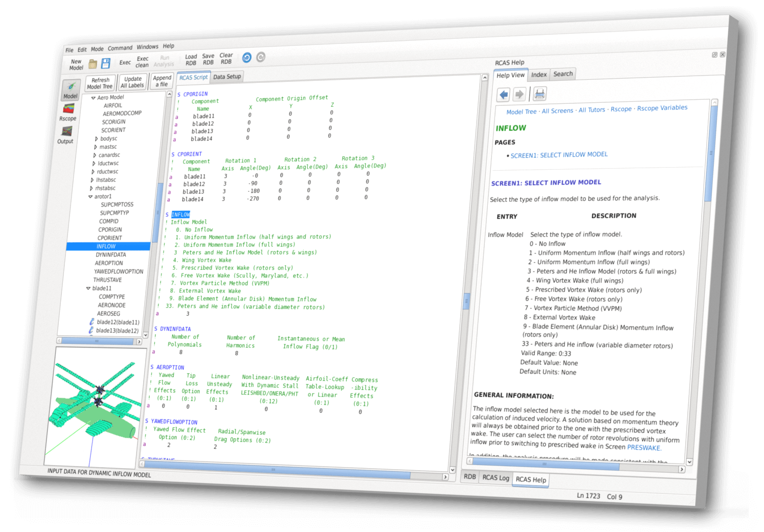Select THRUSTAVE in the model tree

click(x=107, y=280)
